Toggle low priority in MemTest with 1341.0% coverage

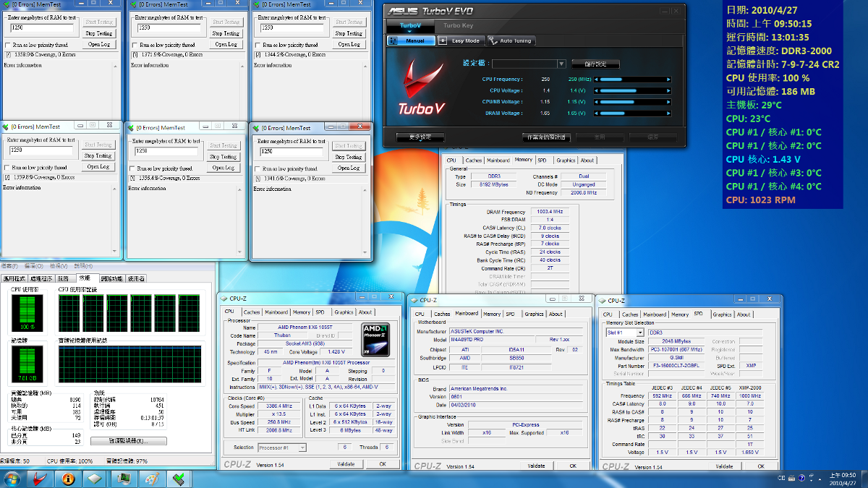pyautogui.click(x=258, y=168)
